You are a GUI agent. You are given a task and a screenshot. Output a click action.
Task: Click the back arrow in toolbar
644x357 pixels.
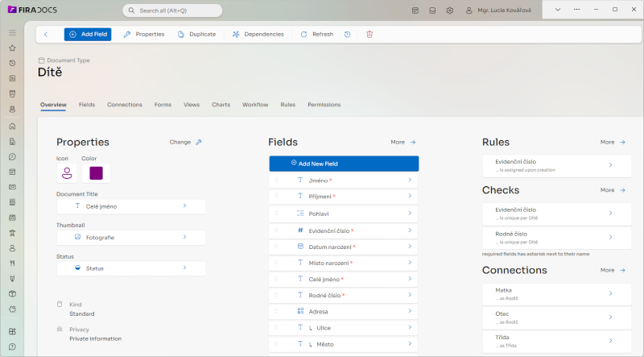(x=46, y=34)
